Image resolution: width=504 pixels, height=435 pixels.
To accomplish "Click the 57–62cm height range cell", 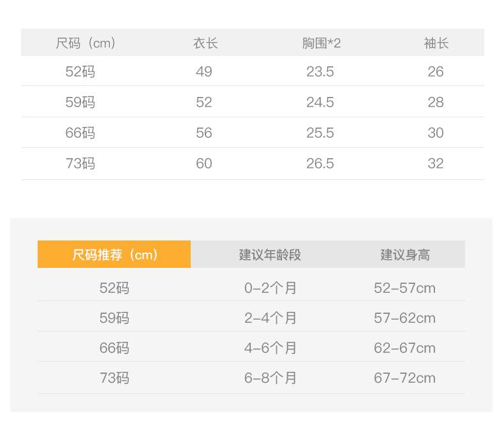I will click(x=404, y=318).
